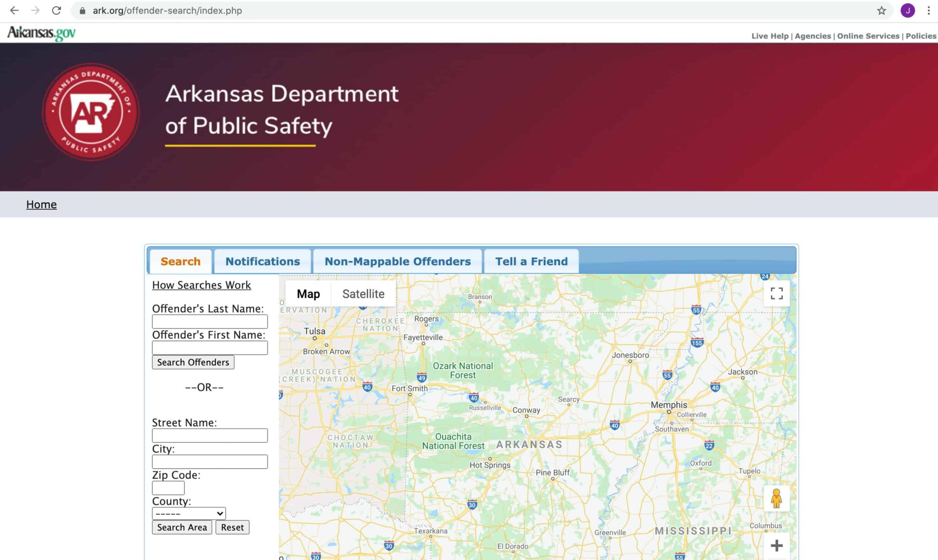This screenshot has width=938, height=560.
Task: Toggle fullscreen map view icon
Action: click(x=776, y=293)
